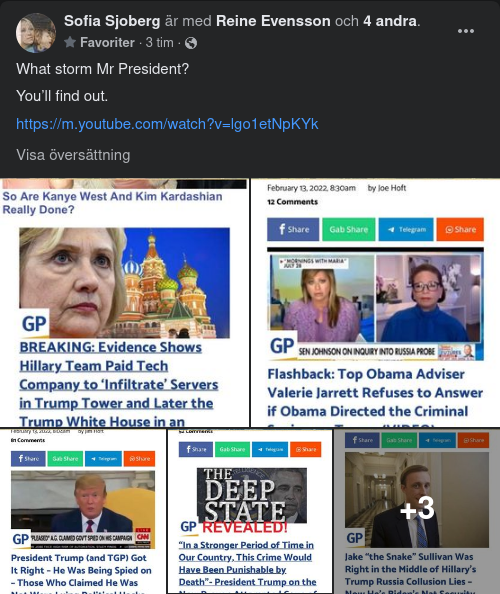Click the Favoriter star icon
Viewport: 500px width, 594px height.
70,42
